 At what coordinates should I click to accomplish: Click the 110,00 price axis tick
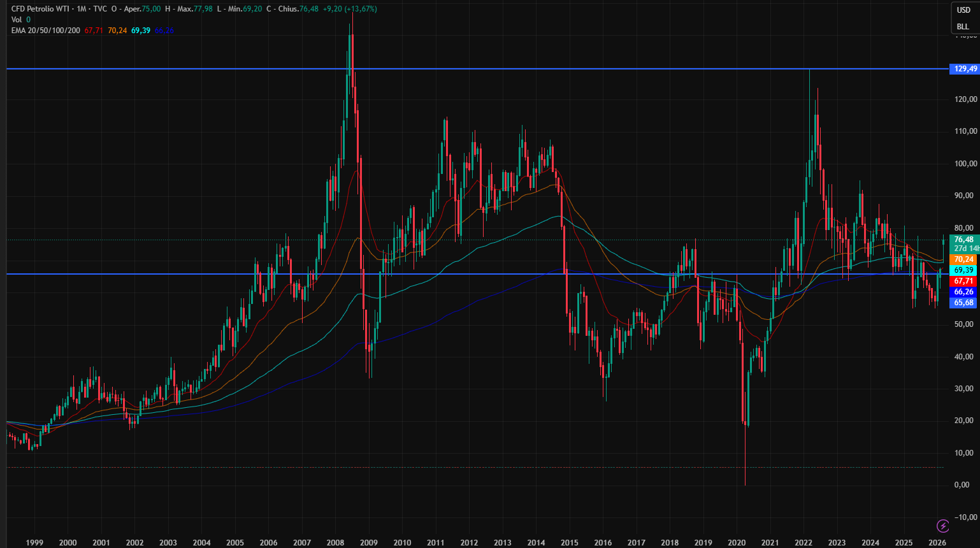(965, 131)
